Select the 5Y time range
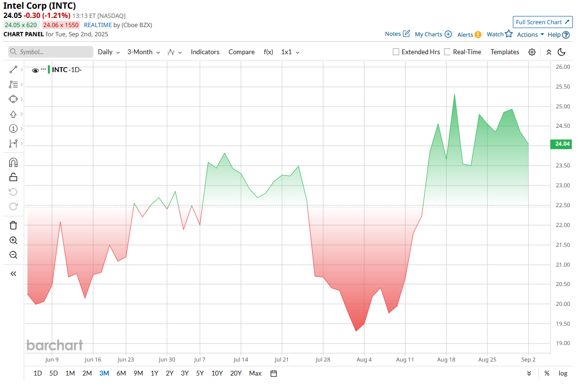583x392 pixels. (x=200, y=373)
